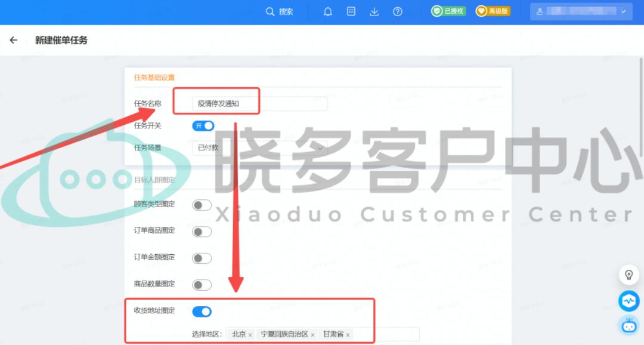Viewport: 644px width, 345px height.
Task: Turn off the 任务开关 switch
Action: pos(202,125)
